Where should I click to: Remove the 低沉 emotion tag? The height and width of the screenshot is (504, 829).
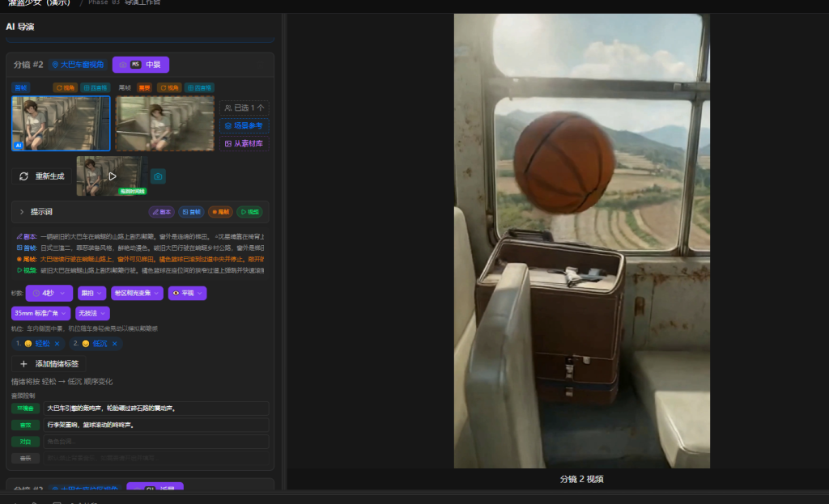coord(114,344)
